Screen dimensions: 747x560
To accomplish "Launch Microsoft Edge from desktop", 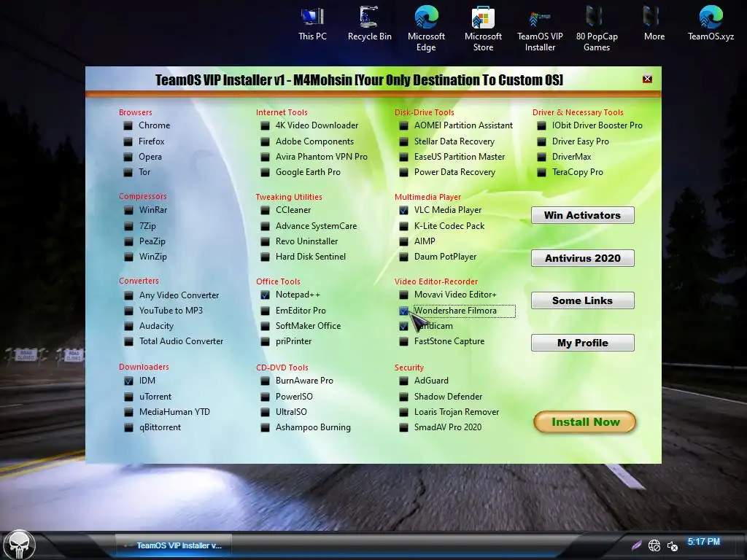I will [426, 28].
